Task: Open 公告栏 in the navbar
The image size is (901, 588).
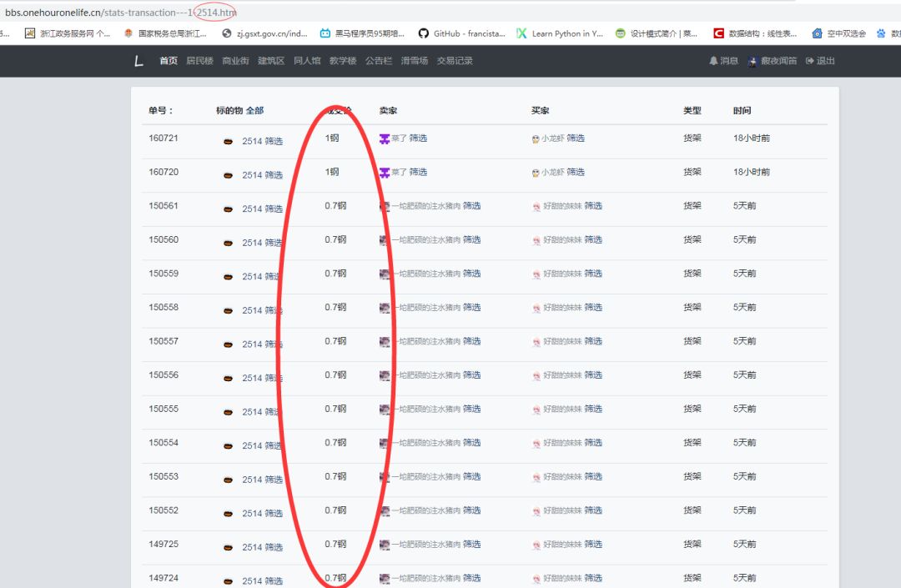Action: click(379, 61)
